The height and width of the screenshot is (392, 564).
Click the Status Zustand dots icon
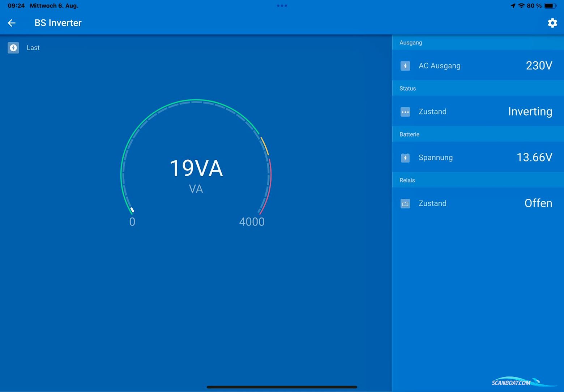coord(405,112)
